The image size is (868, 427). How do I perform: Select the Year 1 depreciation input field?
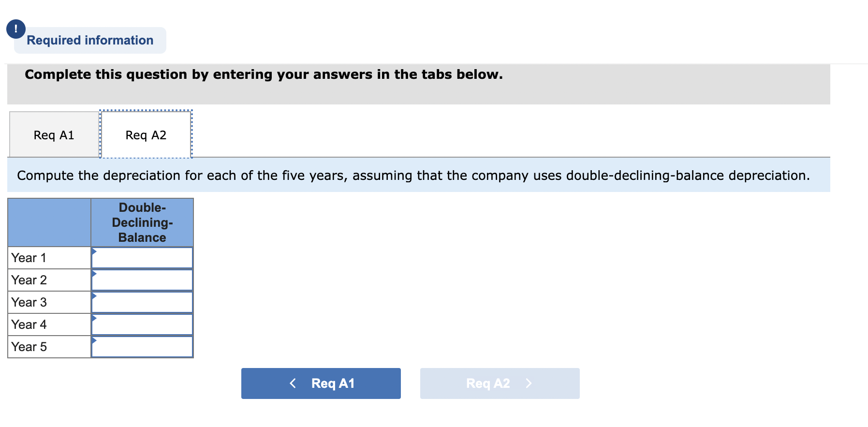point(143,257)
